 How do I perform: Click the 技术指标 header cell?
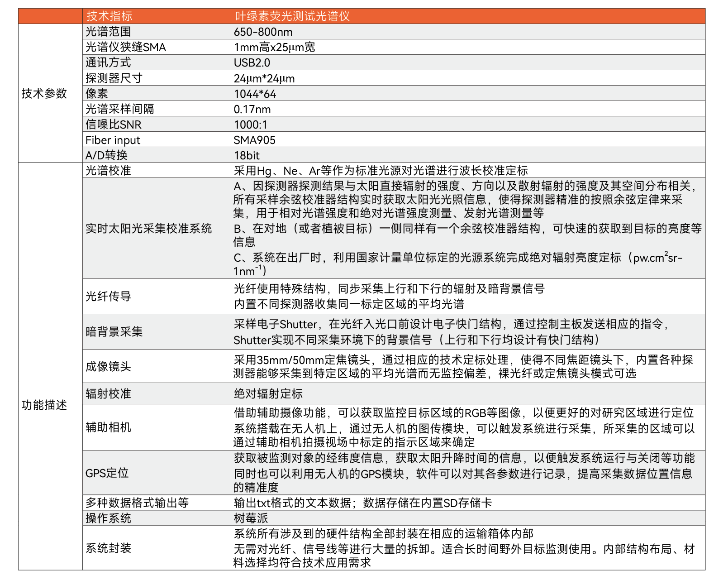coord(109,16)
